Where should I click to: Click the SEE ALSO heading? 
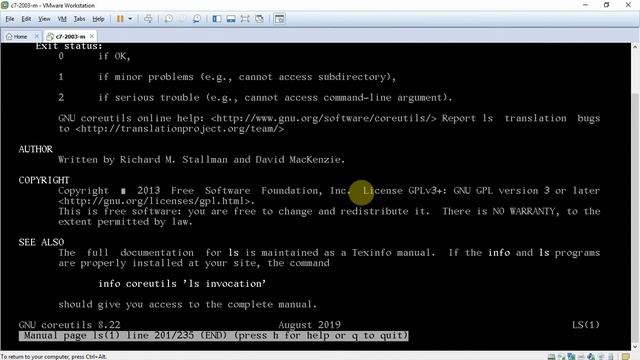tap(41, 242)
